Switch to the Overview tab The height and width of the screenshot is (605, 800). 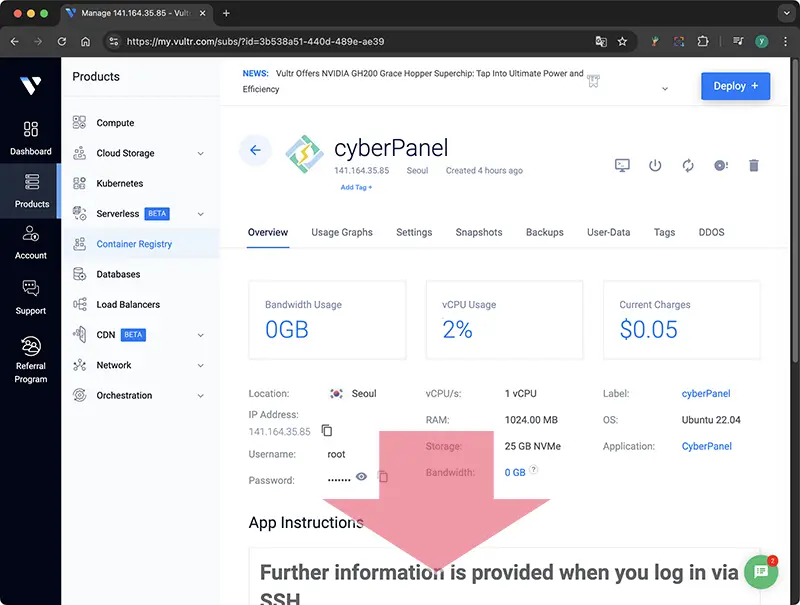pos(268,233)
